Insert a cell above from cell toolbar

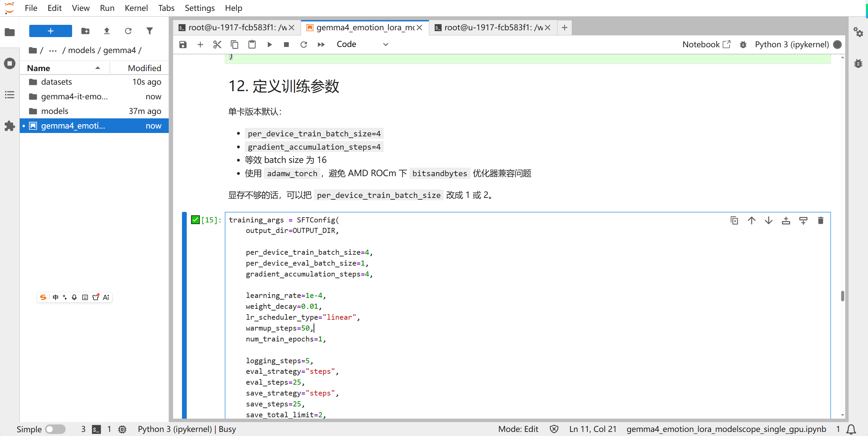point(786,221)
